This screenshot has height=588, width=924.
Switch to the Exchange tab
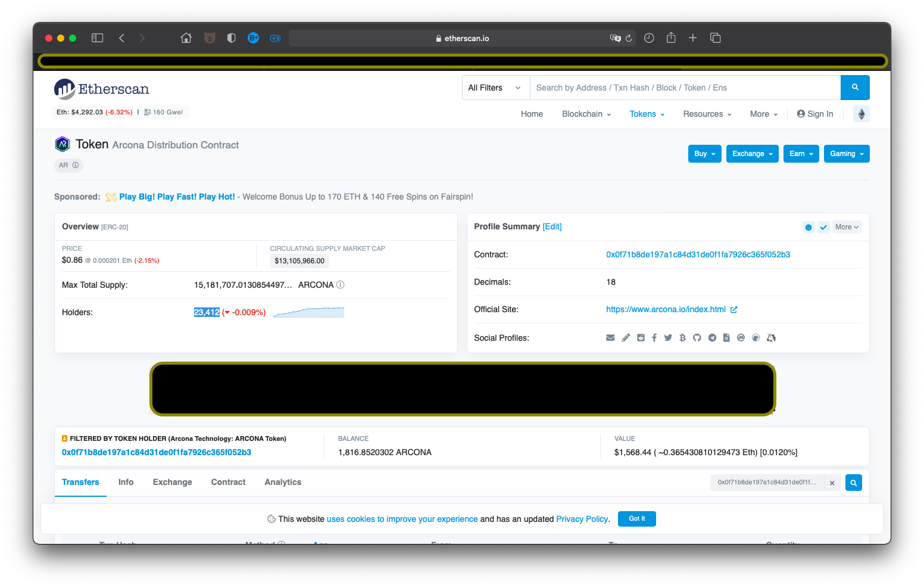coord(173,482)
